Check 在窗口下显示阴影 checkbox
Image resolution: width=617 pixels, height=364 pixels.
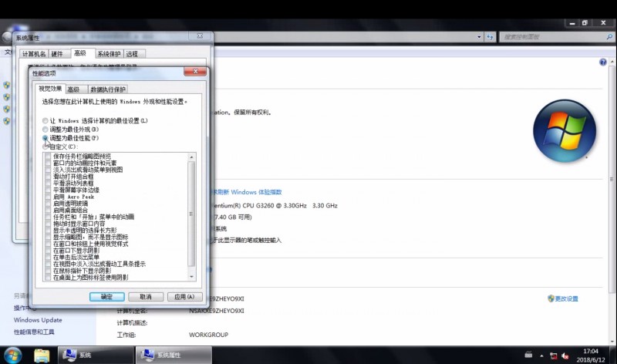coord(48,251)
